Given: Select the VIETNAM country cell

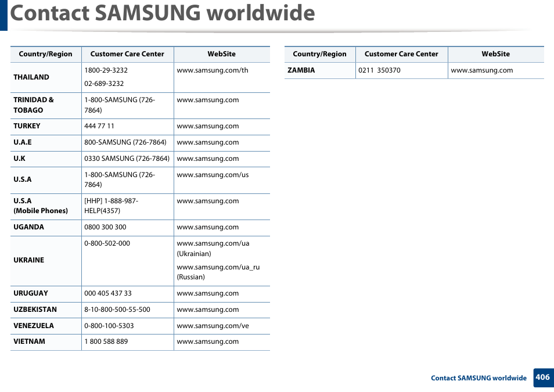Looking at the screenshot, I should click(46, 342).
